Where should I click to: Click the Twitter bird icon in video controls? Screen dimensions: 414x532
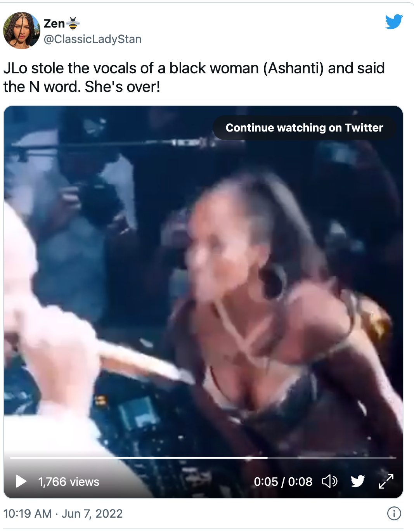358,481
